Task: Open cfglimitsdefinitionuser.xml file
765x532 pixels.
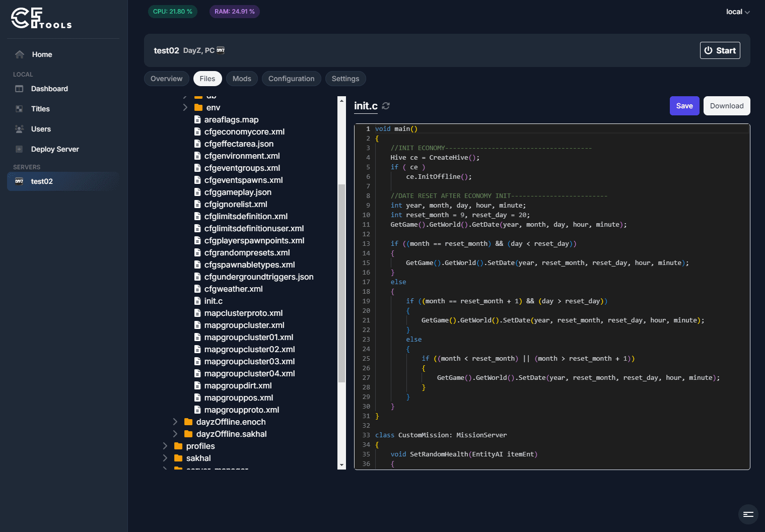Action: pyautogui.click(x=254, y=228)
